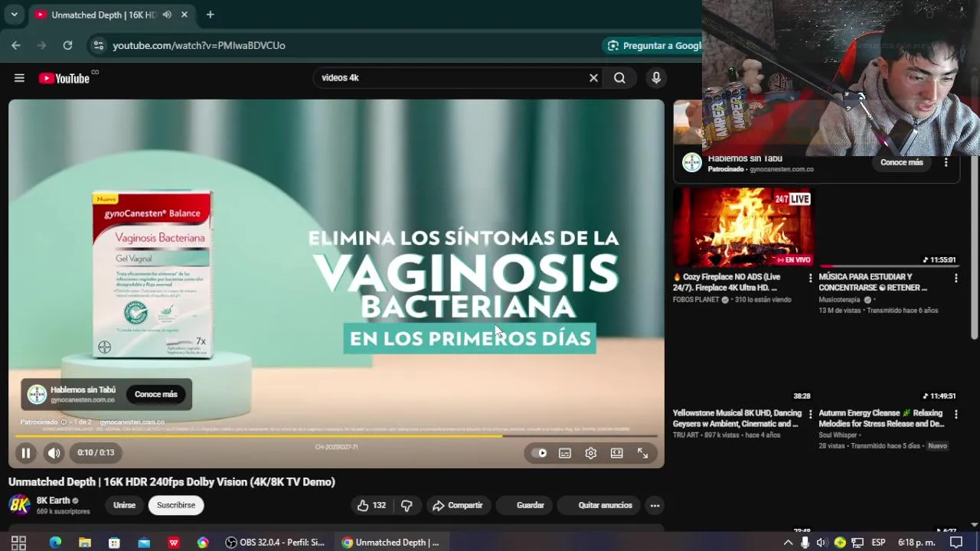Close the Unmatched Depth tab

tap(185, 15)
